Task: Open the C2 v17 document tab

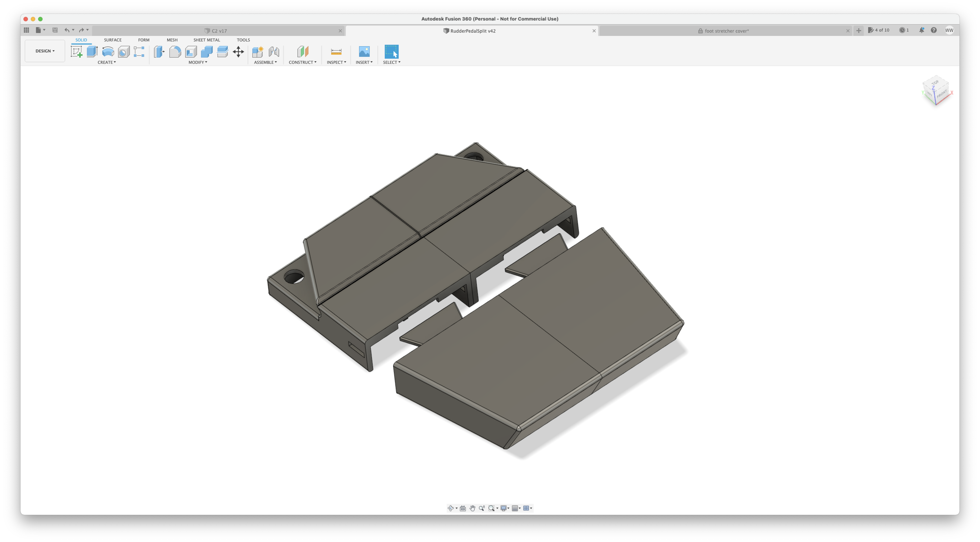Action: [219, 31]
